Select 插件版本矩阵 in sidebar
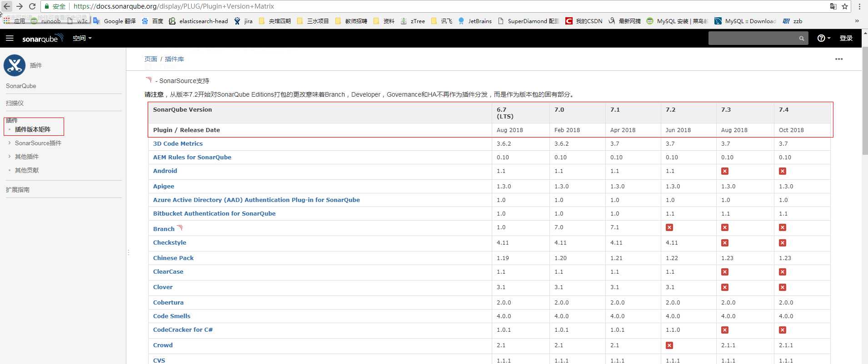Viewport: 868px width, 364px height. point(33,129)
